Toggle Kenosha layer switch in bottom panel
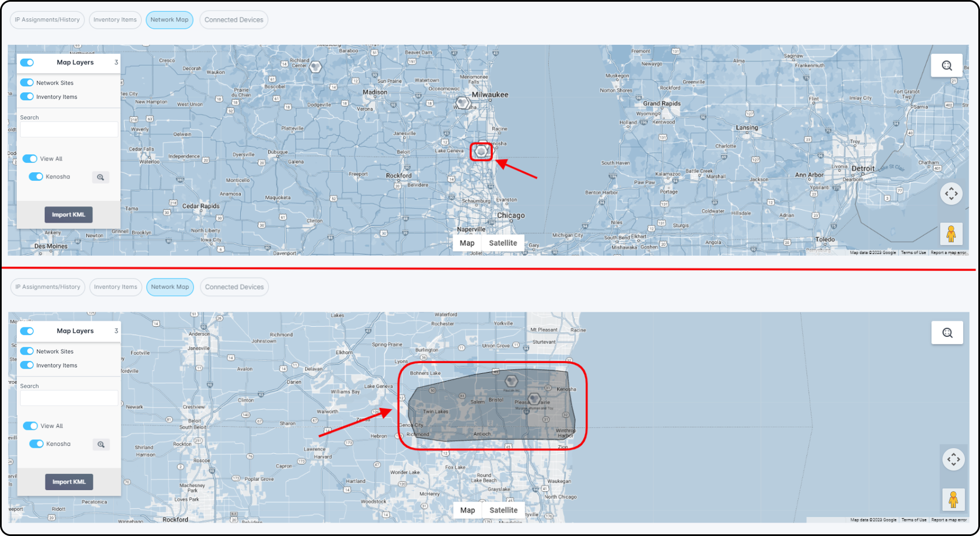 (x=36, y=444)
